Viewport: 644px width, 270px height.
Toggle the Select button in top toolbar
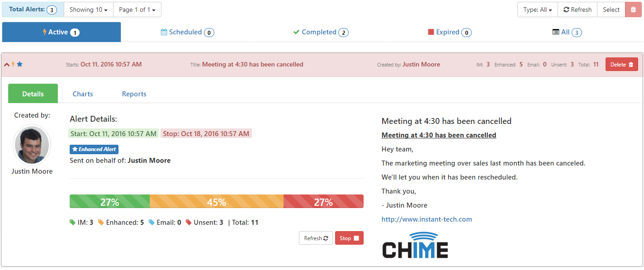point(611,9)
